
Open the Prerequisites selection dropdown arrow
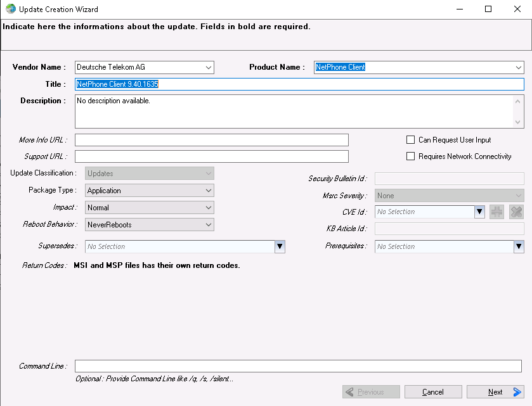tap(519, 246)
